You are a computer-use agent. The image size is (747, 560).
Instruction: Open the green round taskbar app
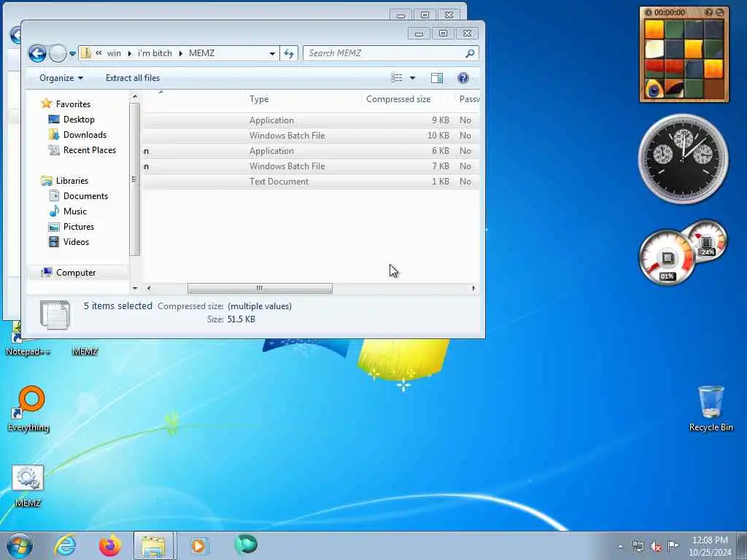(x=246, y=544)
